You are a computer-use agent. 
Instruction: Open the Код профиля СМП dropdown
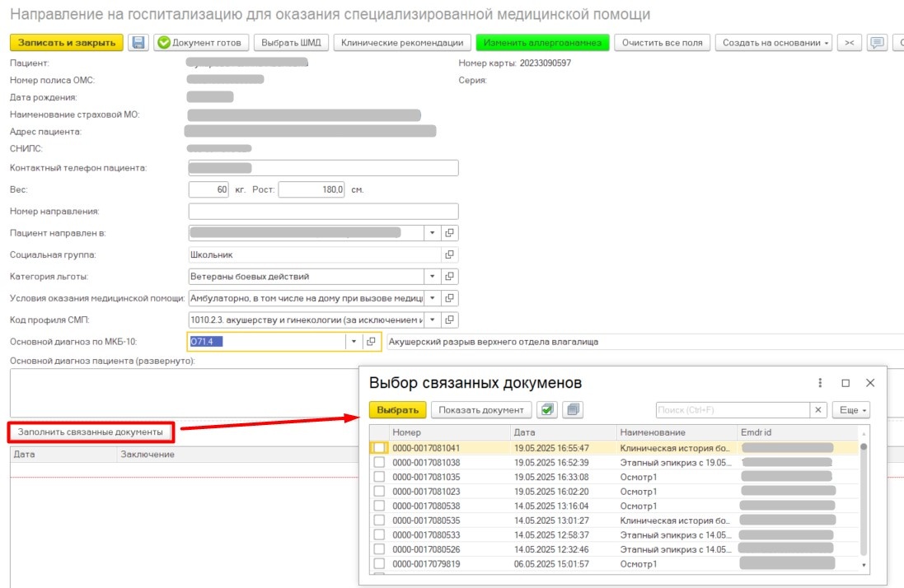tap(433, 320)
